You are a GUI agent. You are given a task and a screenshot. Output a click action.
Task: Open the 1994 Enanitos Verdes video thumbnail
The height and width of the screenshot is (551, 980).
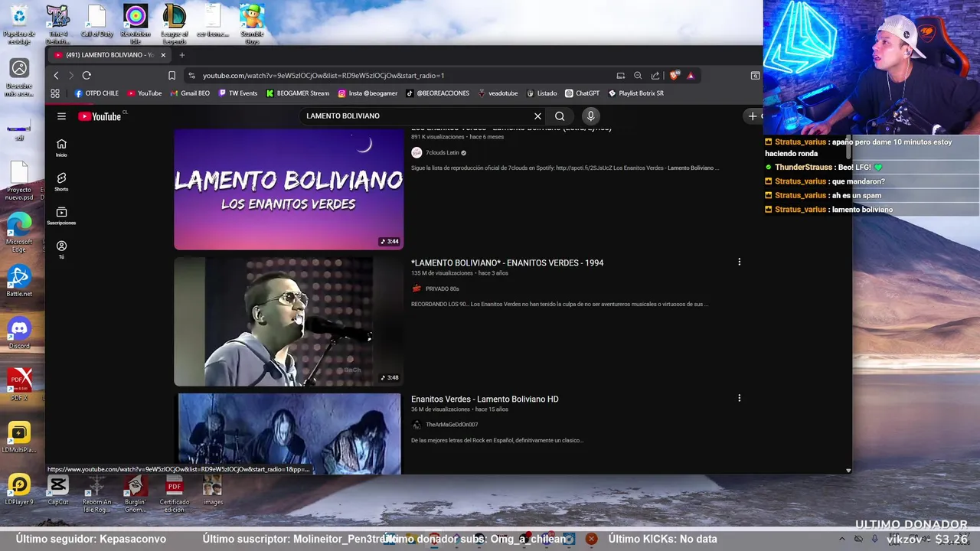tap(289, 321)
